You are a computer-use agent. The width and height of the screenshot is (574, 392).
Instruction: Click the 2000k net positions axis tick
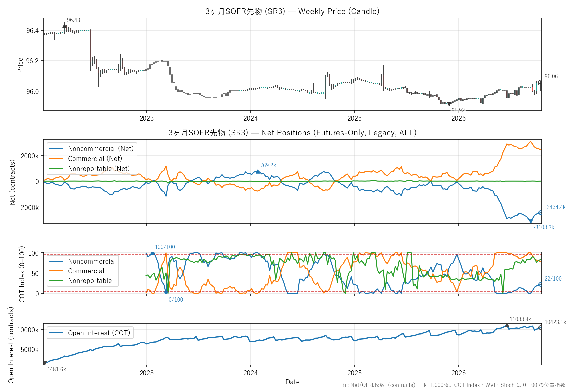coord(30,156)
